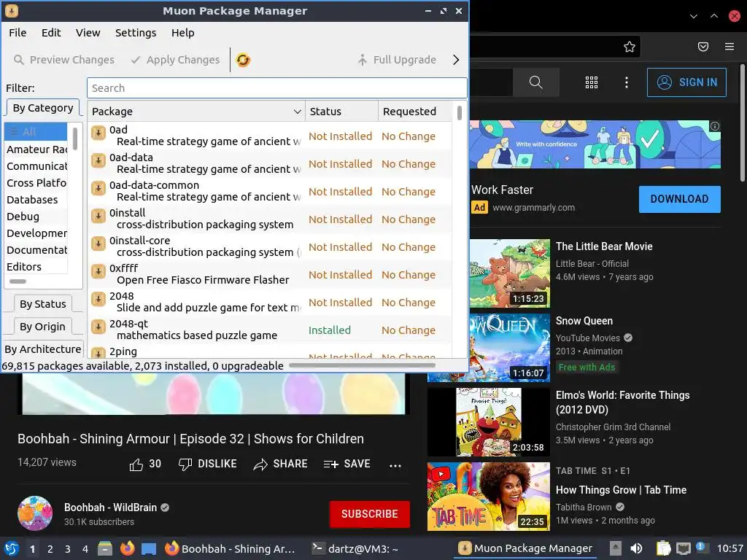
Task: Click the package Search filter field
Action: click(x=276, y=88)
